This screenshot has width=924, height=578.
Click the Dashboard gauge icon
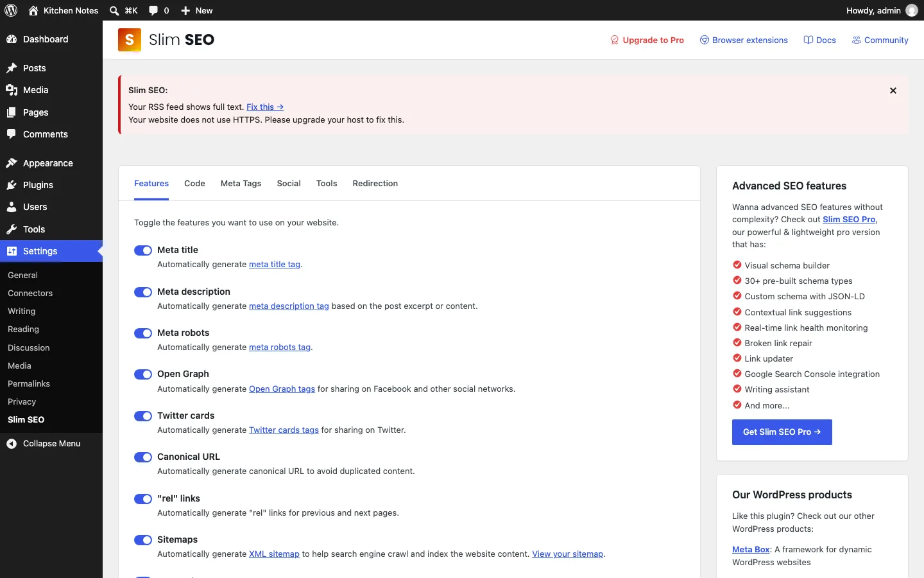point(12,39)
